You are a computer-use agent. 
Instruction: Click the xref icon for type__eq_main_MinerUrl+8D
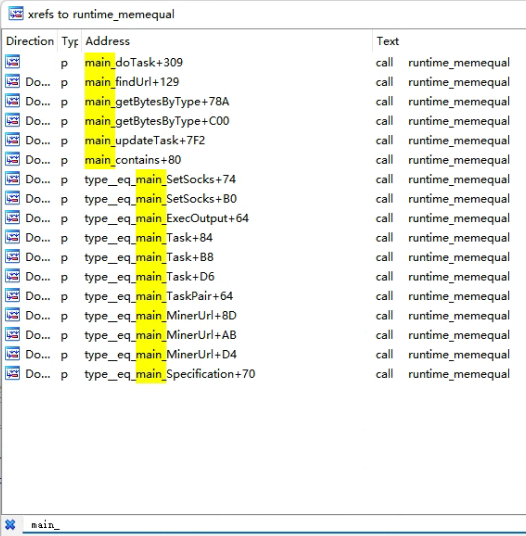(12, 315)
